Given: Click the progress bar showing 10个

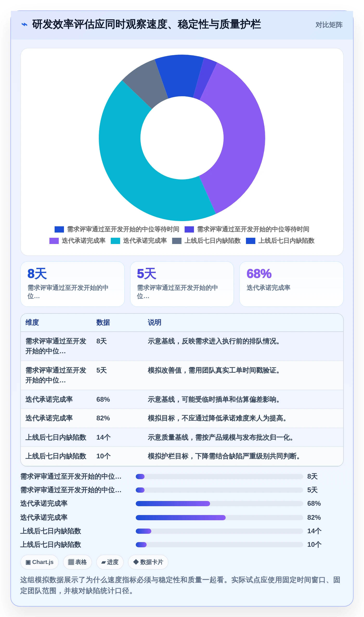Looking at the screenshot, I should 219,545.
